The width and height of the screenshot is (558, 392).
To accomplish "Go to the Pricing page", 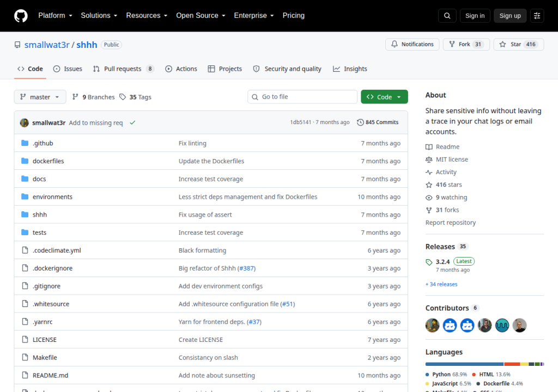I will (294, 16).
